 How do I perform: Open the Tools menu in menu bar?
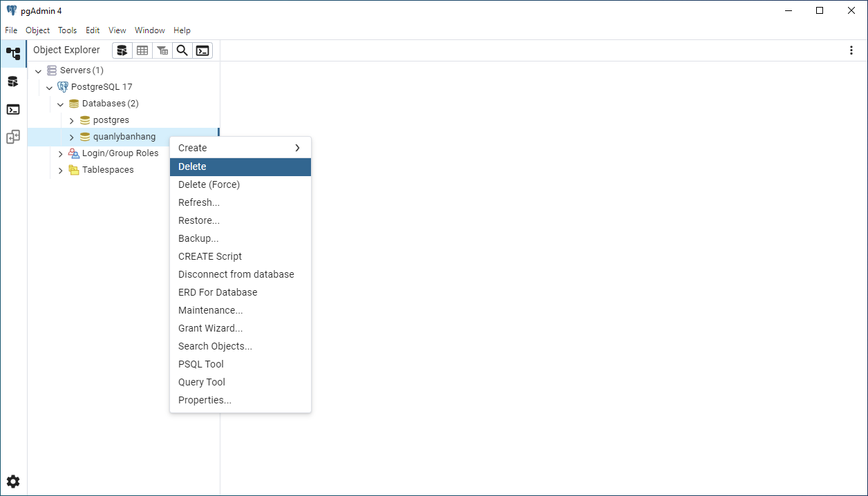[67, 30]
